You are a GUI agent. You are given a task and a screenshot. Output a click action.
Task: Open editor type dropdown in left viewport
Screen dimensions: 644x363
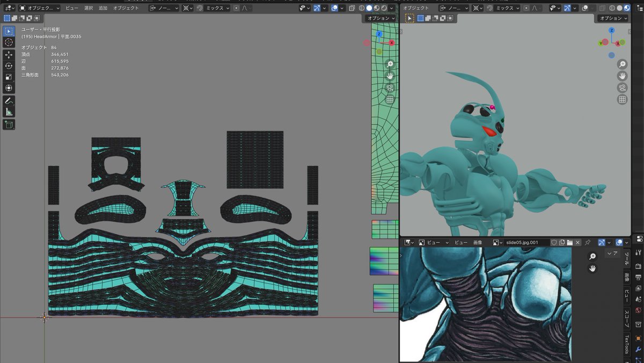(9, 8)
